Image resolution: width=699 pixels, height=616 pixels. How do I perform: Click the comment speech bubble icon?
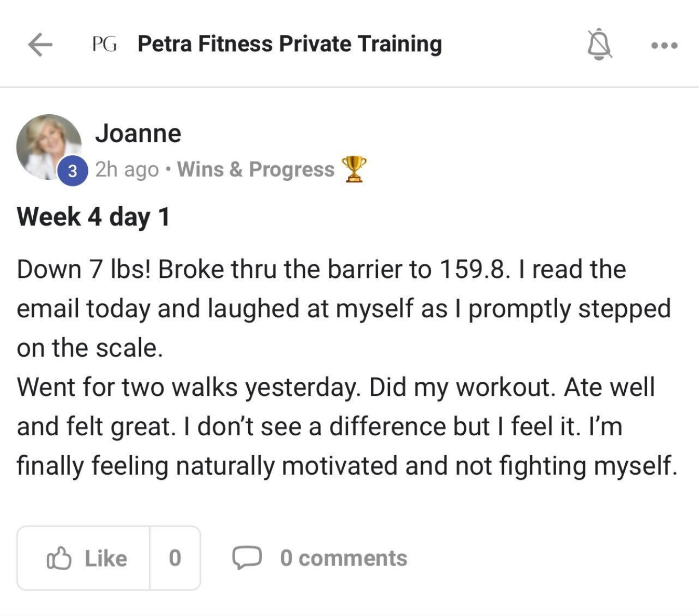click(x=246, y=558)
